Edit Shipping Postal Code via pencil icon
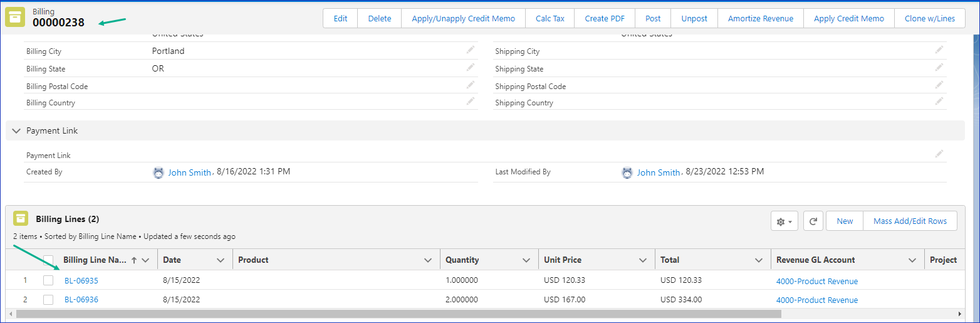The height and width of the screenshot is (323, 980). pyautogui.click(x=939, y=85)
